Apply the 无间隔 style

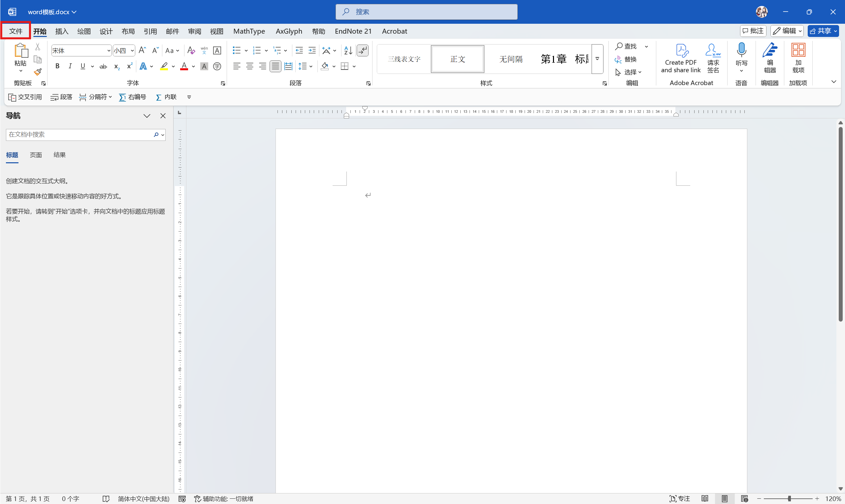511,59
